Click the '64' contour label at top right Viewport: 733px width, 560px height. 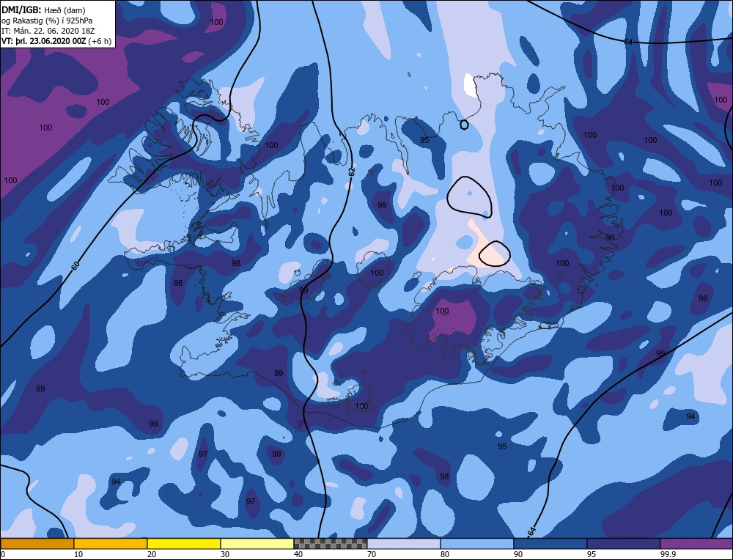pyautogui.click(x=628, y=42)
